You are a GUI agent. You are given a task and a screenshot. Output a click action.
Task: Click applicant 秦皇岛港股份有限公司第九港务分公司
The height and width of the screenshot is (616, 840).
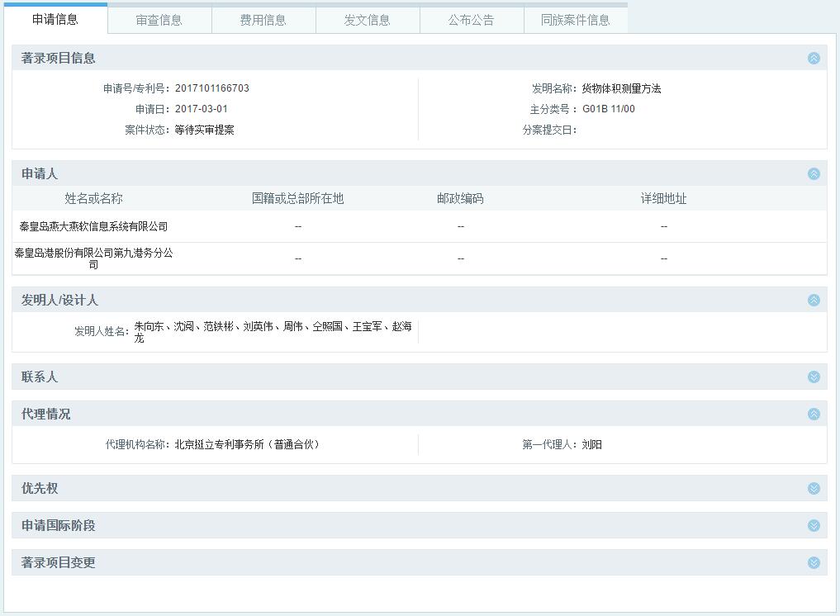pyautogui.click(x=93, y=258)
